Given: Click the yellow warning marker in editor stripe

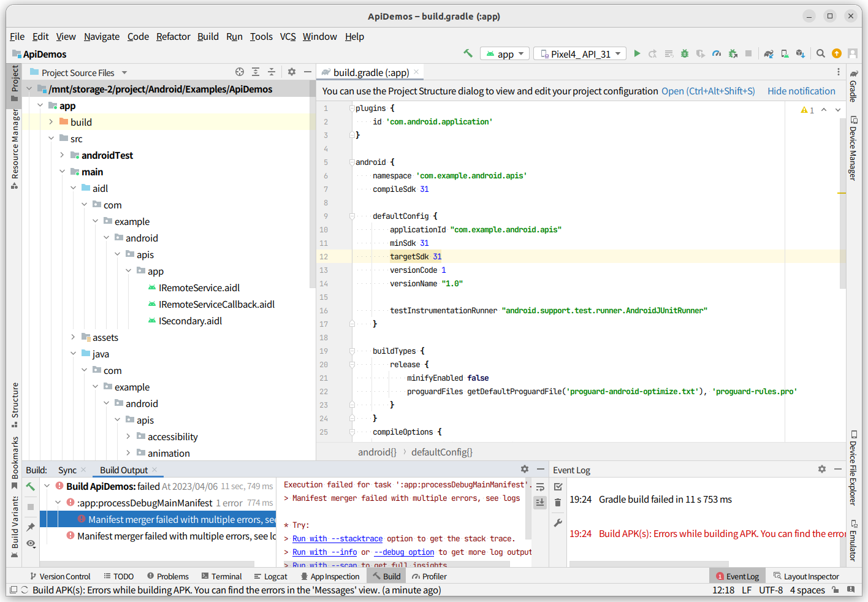Looking at the screenshot, I should pyautogui.click(x=842, y=193).
